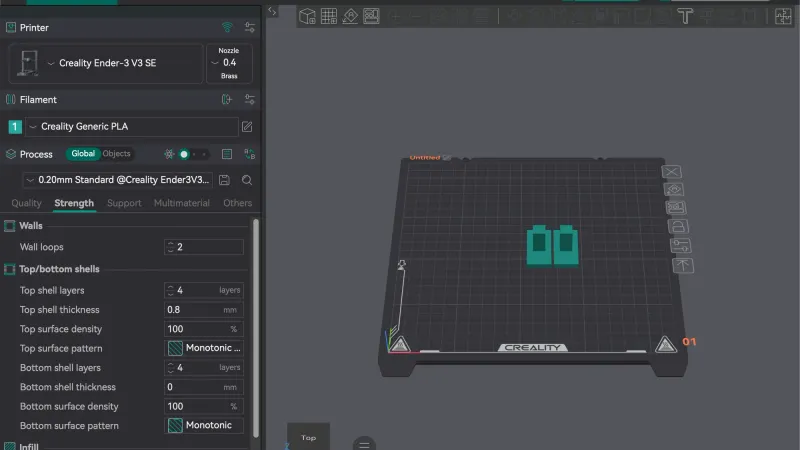Select the Global process mode
The width and height of the screenshot is (800, 450).
point(83,154)
